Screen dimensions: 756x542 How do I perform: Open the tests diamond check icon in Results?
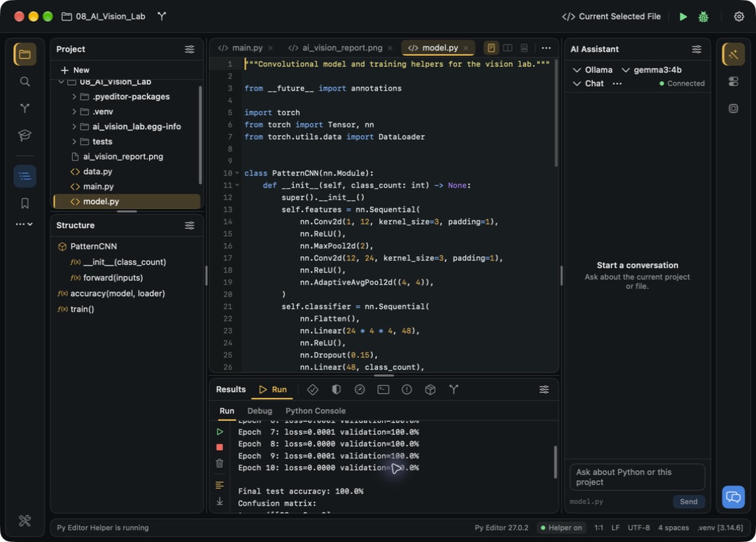pos(312,389)
